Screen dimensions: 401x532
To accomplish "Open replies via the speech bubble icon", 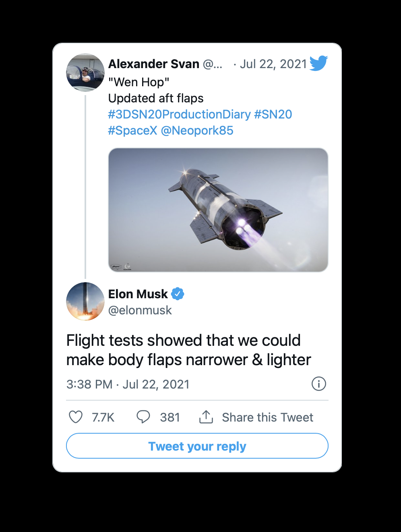I will point(144,417).
